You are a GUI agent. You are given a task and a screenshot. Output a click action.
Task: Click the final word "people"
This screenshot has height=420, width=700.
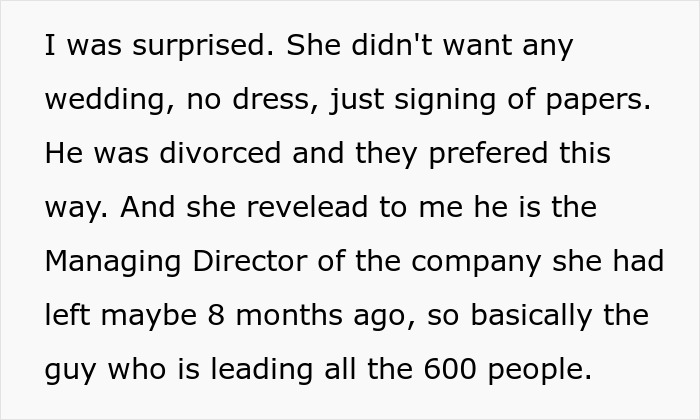tap(540, 370)
